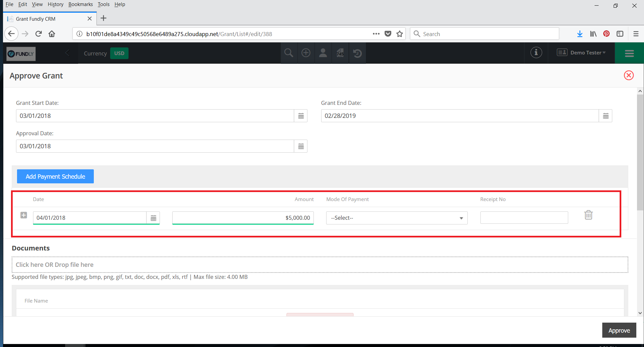This screenshot has width=644, height=347.
Task: Open the green hamburger main menu
Action: [629, 53]
